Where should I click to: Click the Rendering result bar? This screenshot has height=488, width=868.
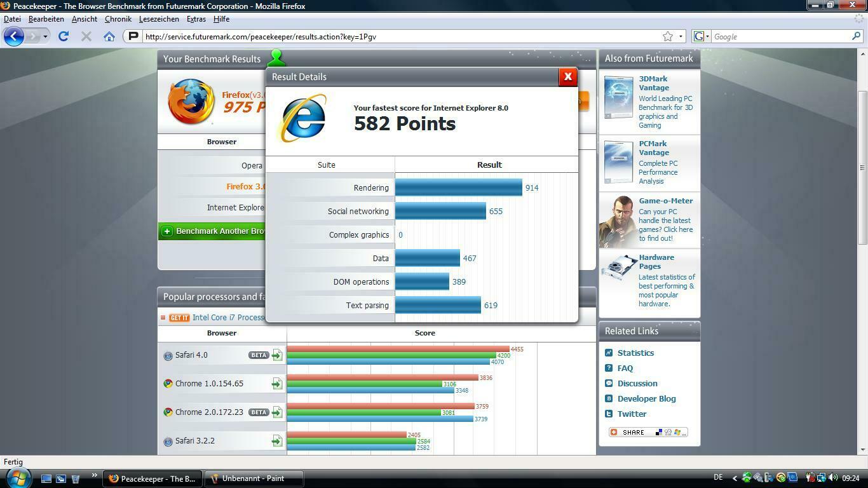click(458, 187)
